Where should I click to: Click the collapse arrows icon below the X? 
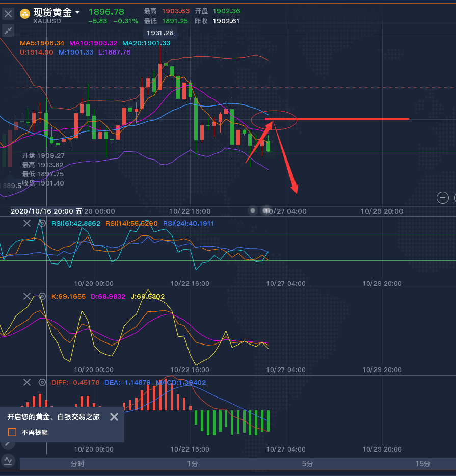point(8,31)
